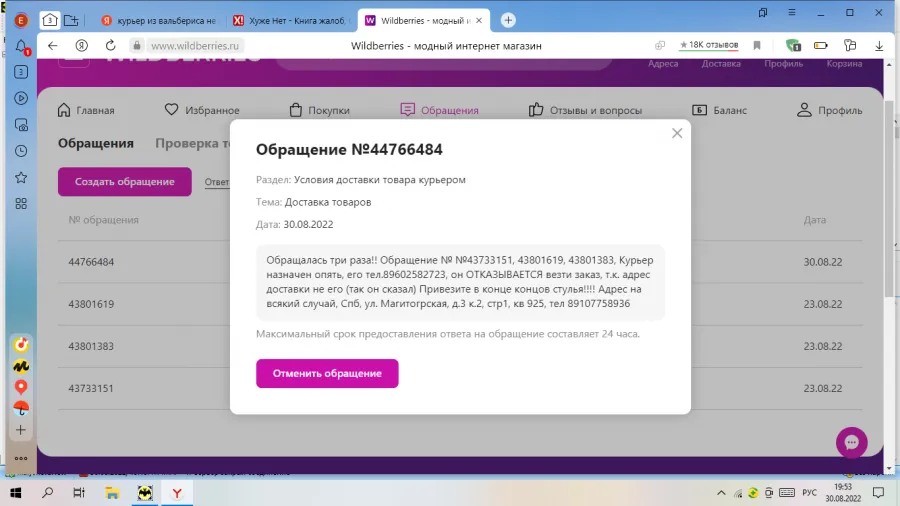Open the Yandex weather umbrella icon

(21, 408)
